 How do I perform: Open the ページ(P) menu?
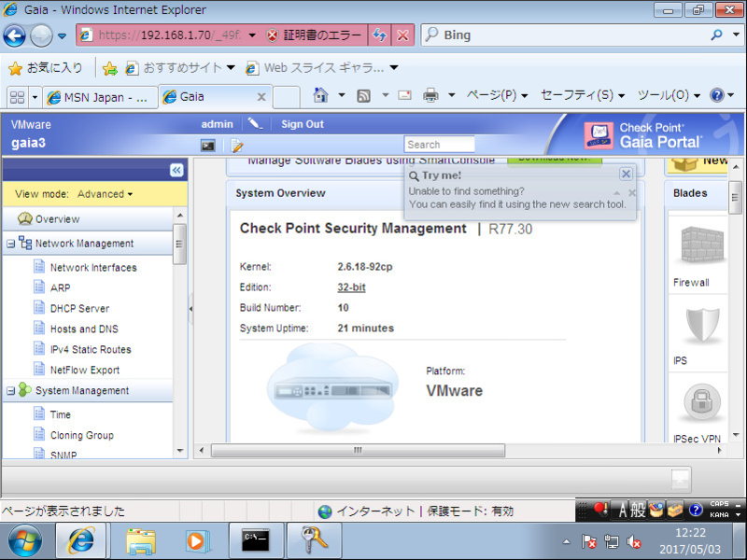(497, 95)
